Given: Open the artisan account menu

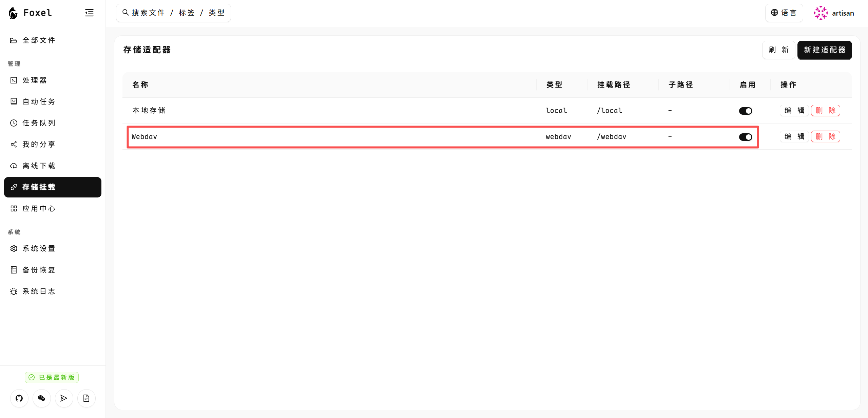Looking at the screenshot, I should [843, 13].
